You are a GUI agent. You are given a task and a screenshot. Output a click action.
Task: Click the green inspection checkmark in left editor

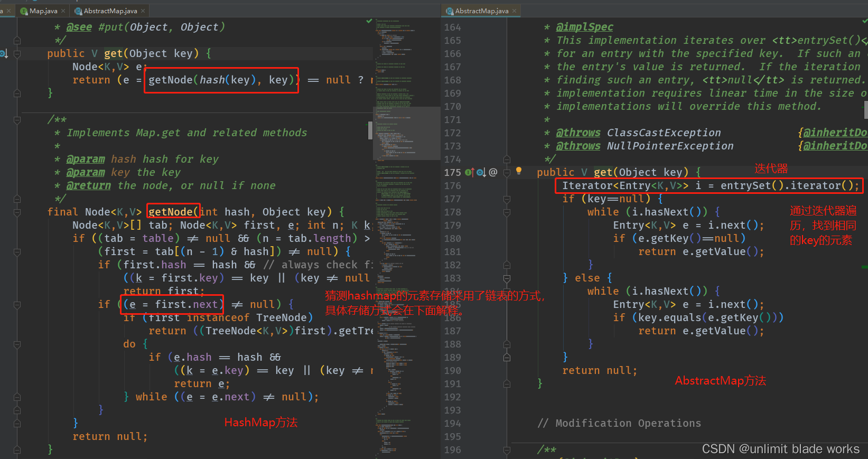369,21
